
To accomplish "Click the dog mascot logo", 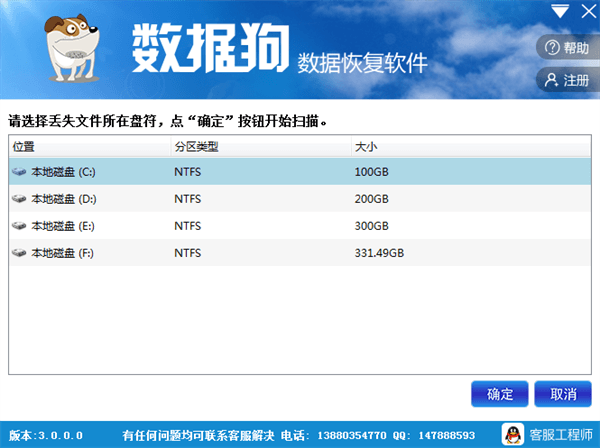I will 73,48.
